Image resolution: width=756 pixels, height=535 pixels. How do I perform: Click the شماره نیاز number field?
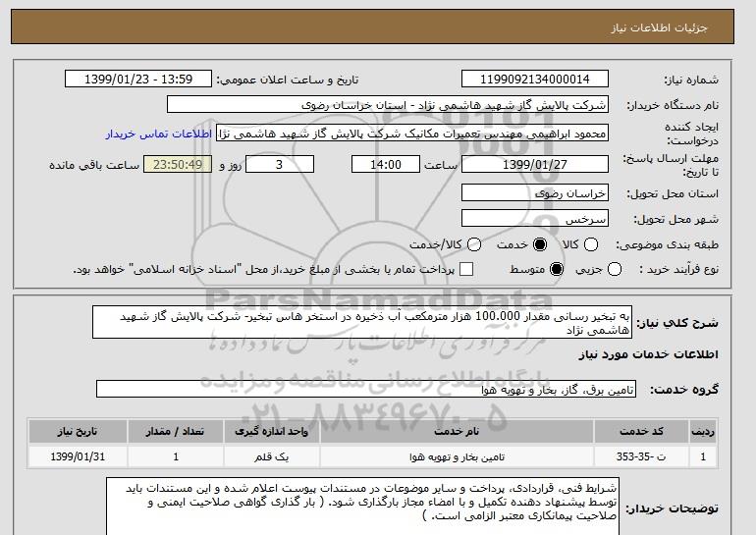[x=535, y=80]
